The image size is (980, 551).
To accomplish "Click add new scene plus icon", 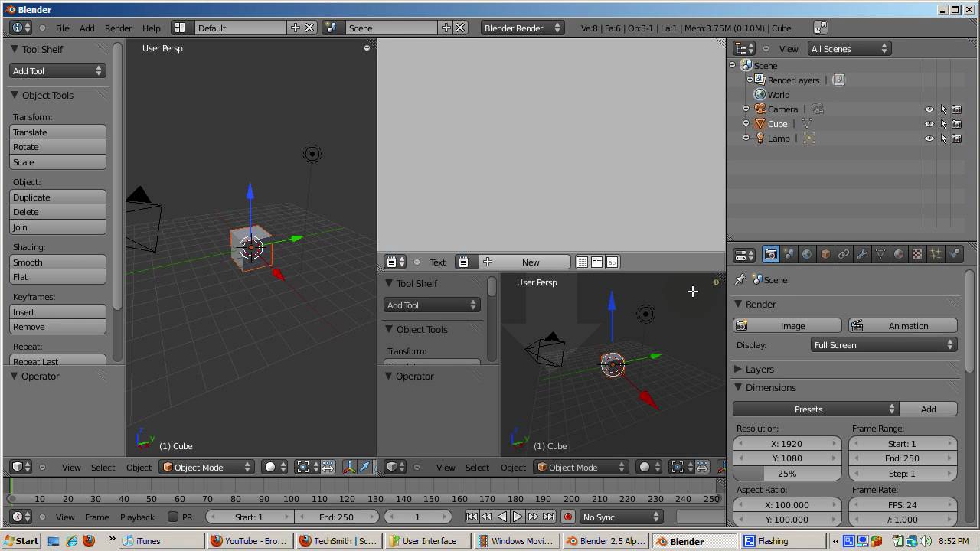I will (446, 28).
